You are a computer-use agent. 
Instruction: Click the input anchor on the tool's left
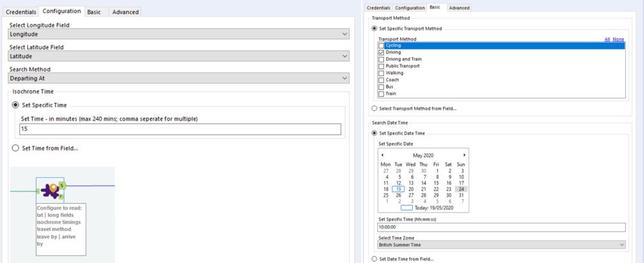pos(38,191)
